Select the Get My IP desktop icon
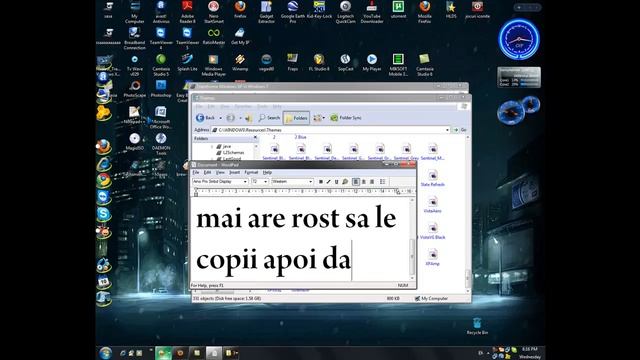The height and width of the screenshot is (360, 640). (240, 36)
